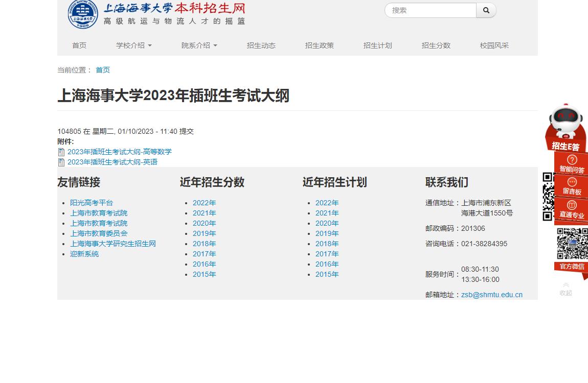
Task: Open 2016年 under 近年招生计划
Action: pyautogui.click(x=327, y=265)
